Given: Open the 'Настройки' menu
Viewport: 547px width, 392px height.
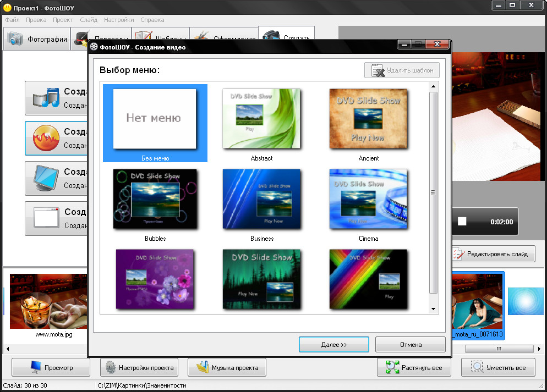Looking at the screenshot, I should pos(119,20).
